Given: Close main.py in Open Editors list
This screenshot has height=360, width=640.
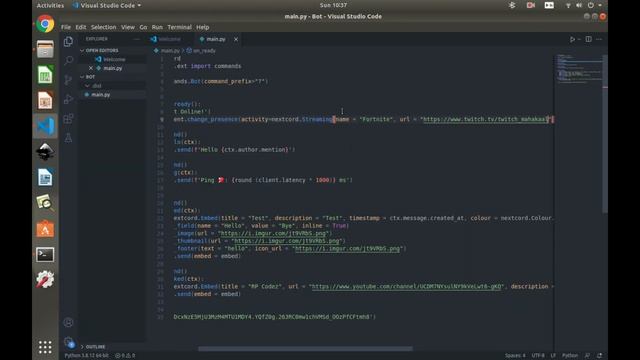Looking at the screenshot, I should 91,68.
